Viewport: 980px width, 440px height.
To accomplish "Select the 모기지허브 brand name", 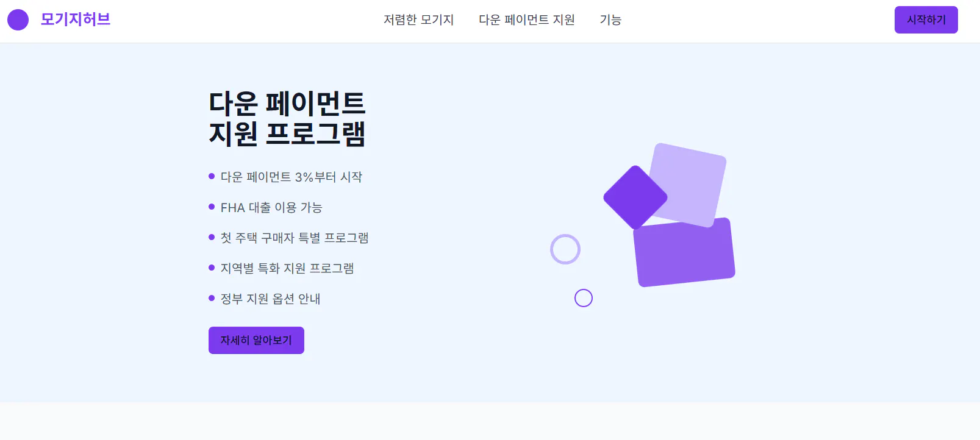I will [75, 20].
